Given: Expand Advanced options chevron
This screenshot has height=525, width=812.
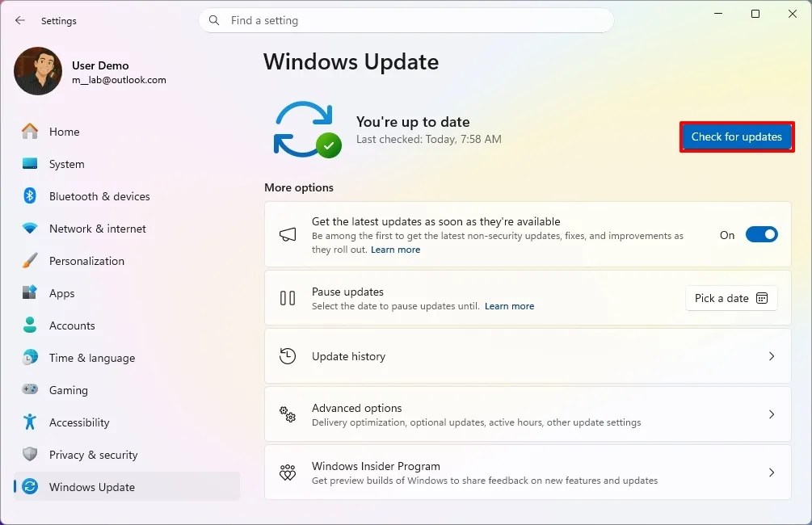Looking at the screenshot, I should pyautogui.click(x=772, y=414).
